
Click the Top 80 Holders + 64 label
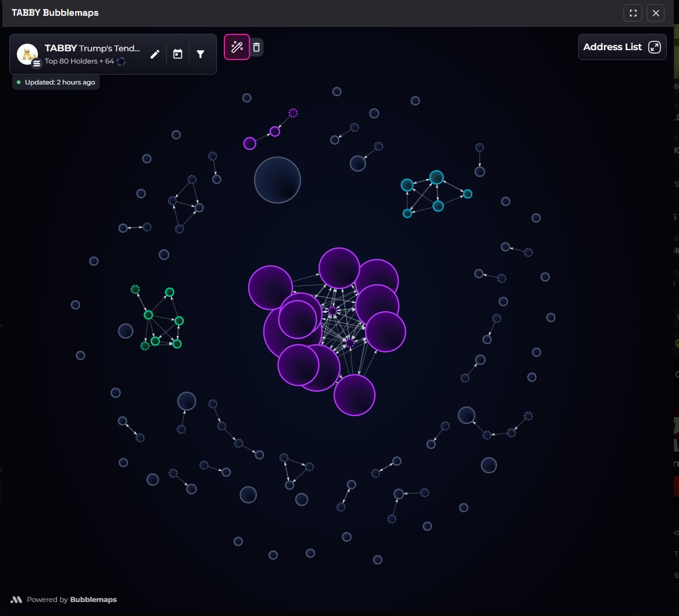click(x=79, y=61)
